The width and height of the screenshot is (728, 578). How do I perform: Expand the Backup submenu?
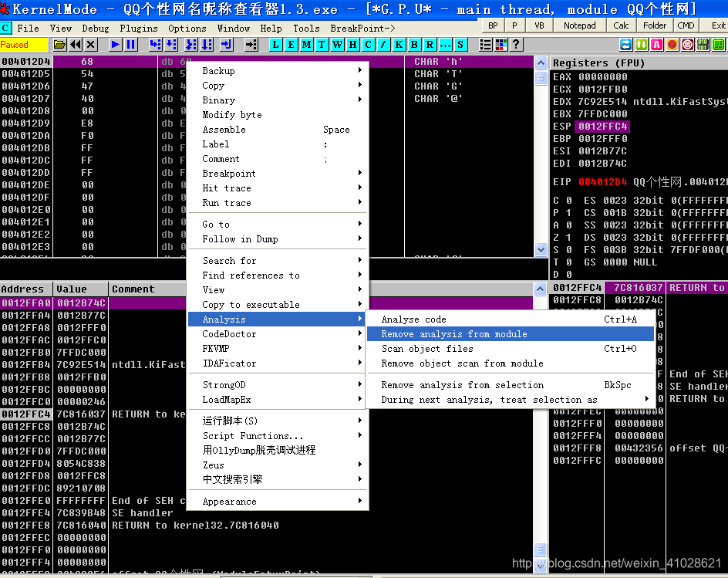(277, 71)
